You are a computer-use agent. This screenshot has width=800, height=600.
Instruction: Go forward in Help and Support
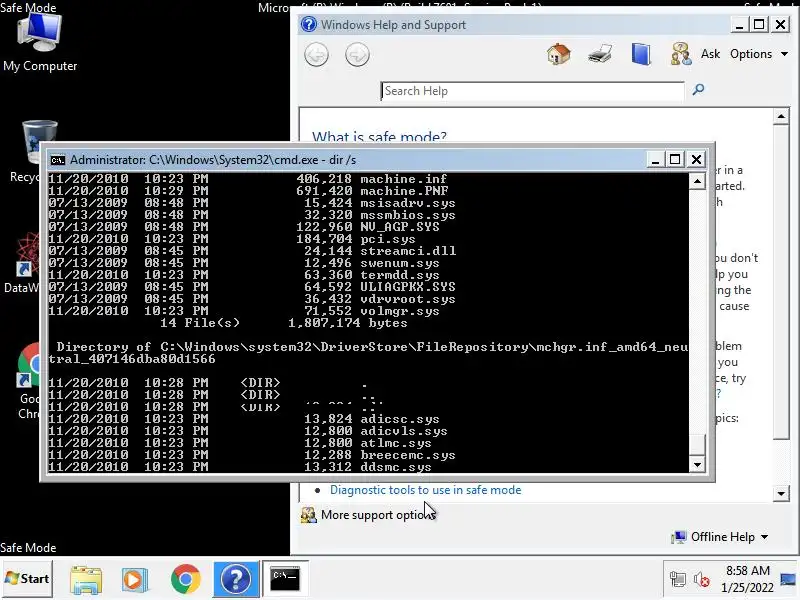[357, 55]
